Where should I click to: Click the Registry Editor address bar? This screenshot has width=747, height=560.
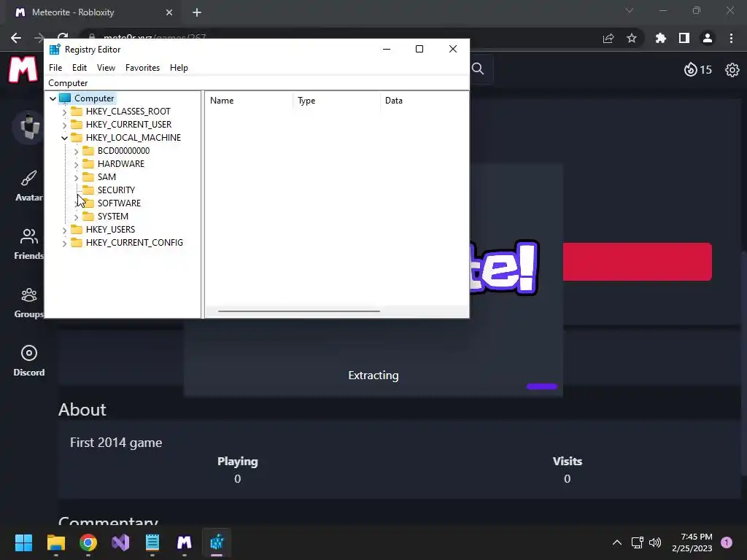[257, 83]
